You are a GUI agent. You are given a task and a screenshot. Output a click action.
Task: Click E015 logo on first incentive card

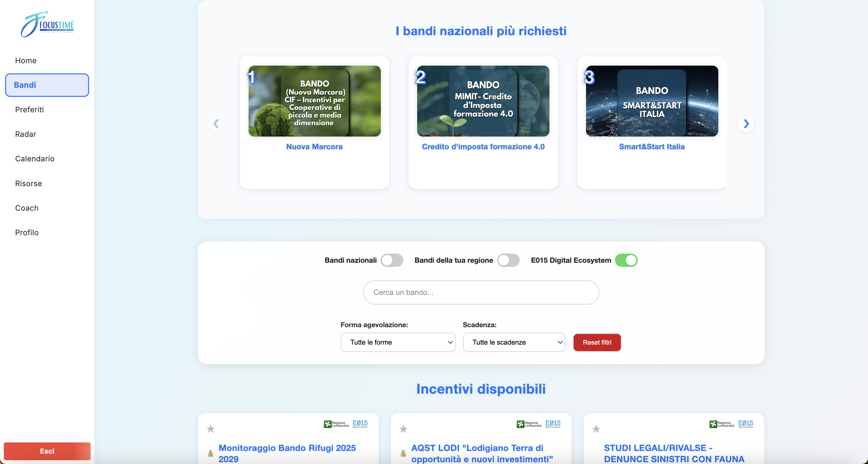pyautogui.click(x=360, y=424)
